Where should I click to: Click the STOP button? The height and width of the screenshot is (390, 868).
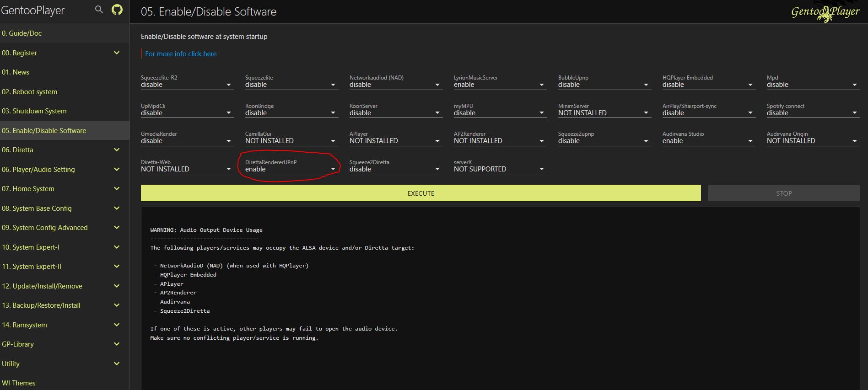[x=784, y=193]
